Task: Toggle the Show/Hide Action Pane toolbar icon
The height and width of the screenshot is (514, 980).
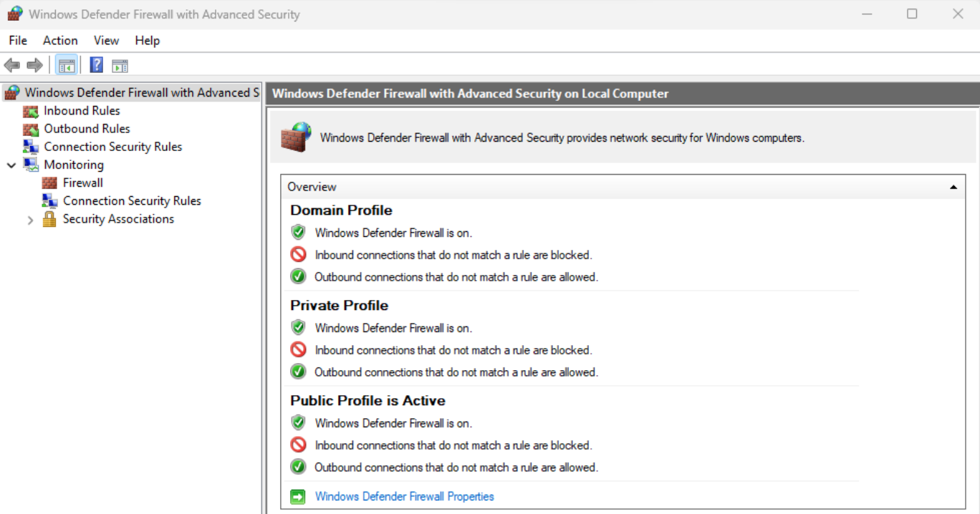Action: tap(120, 64)
